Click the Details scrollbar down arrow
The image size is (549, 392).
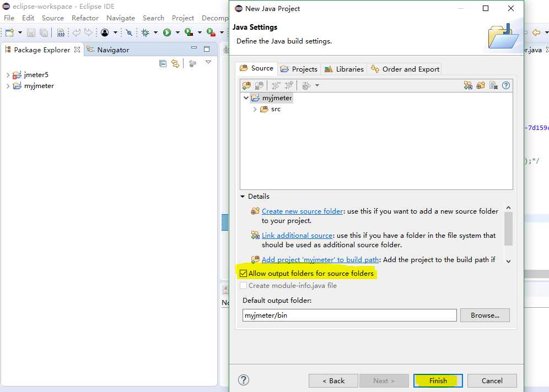(508, 261)
